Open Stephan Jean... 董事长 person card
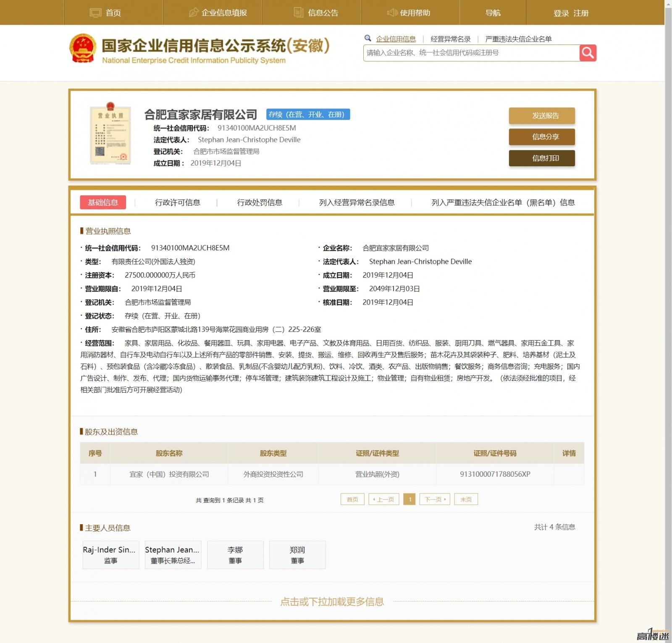This screenshot has width=672, height=643. coord(173,555)
